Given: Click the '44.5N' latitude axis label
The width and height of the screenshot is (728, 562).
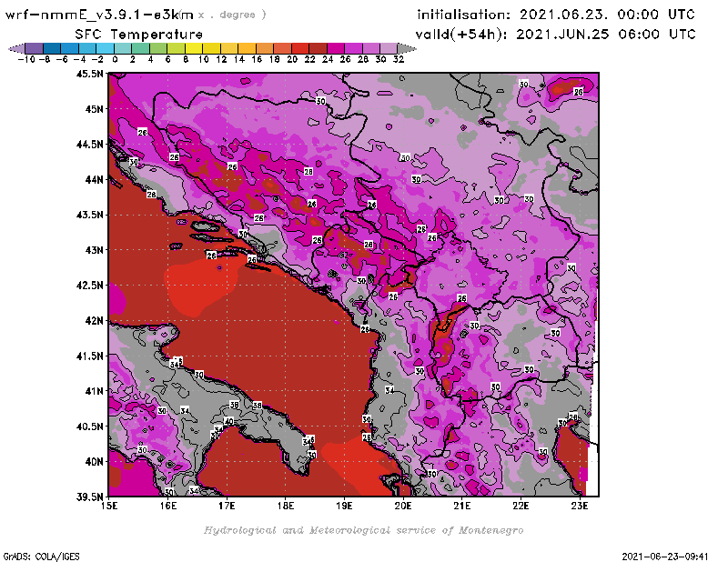Looking at the screenshot, I should 89,145.
